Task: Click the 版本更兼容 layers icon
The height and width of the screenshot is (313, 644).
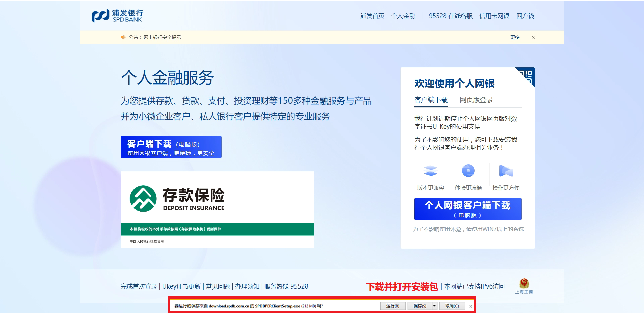Action: point(430,171)
